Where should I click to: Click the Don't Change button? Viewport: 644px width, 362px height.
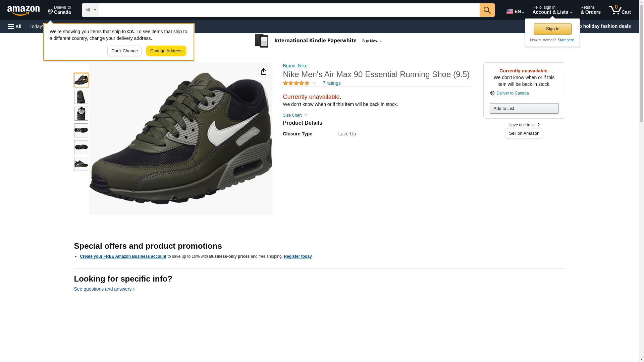tap(124, 51)
